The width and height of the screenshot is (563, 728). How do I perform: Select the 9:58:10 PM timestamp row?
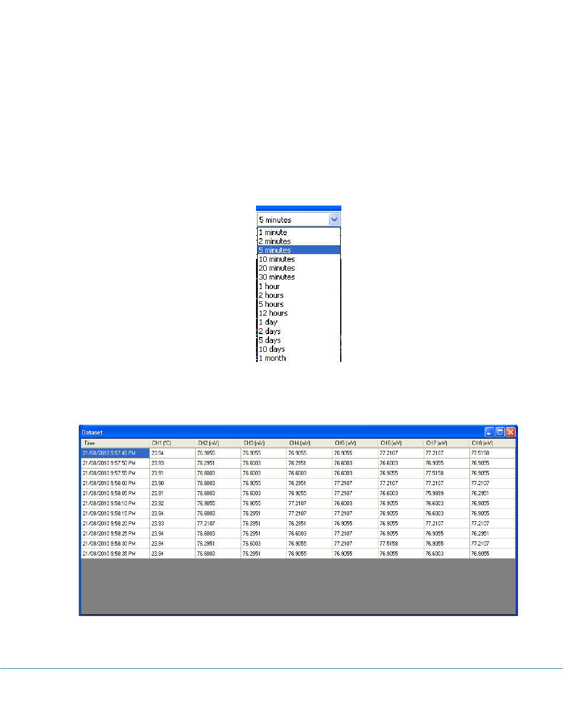tap(115, 503)
